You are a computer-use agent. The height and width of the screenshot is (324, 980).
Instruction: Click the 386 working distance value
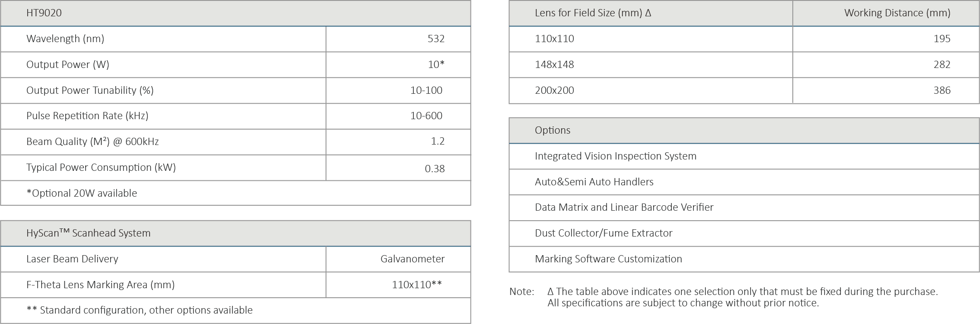(941, 90)
